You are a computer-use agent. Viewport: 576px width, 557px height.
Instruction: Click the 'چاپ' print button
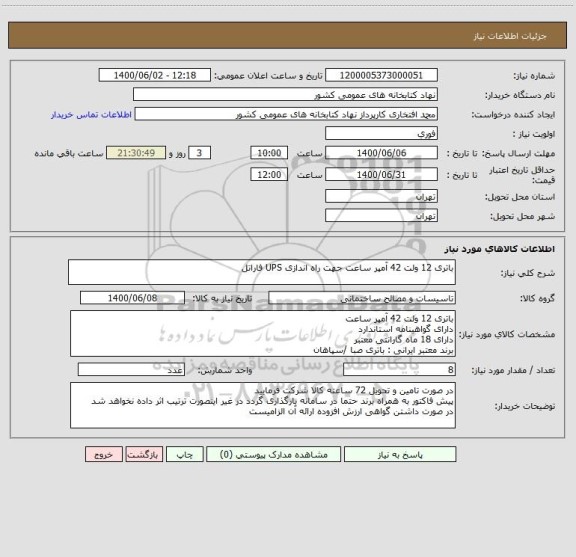pos(184,454)
